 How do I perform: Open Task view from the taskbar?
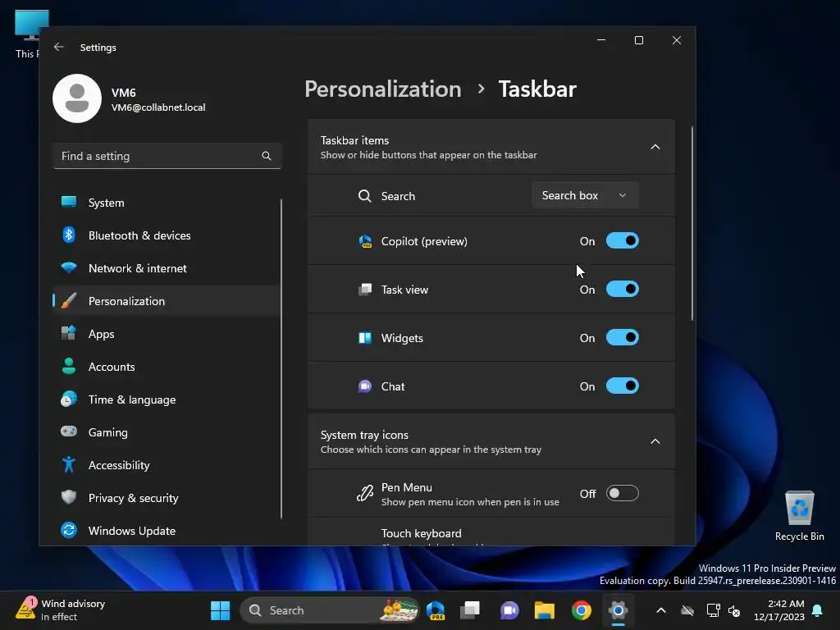pyautogui.click(x=470, y=610)
